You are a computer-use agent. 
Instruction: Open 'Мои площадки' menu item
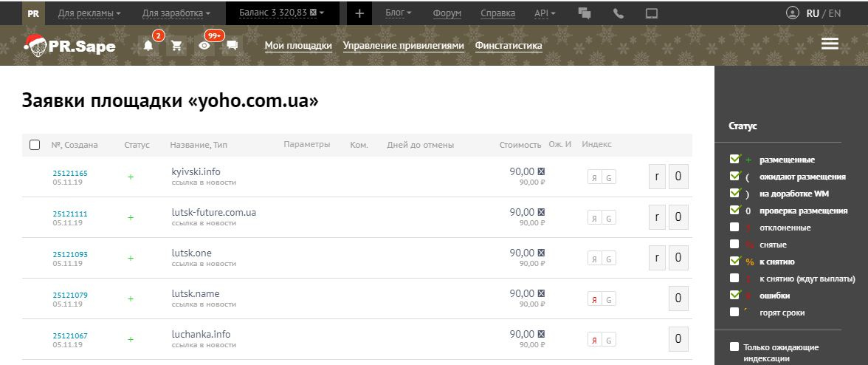coord(298,45)
